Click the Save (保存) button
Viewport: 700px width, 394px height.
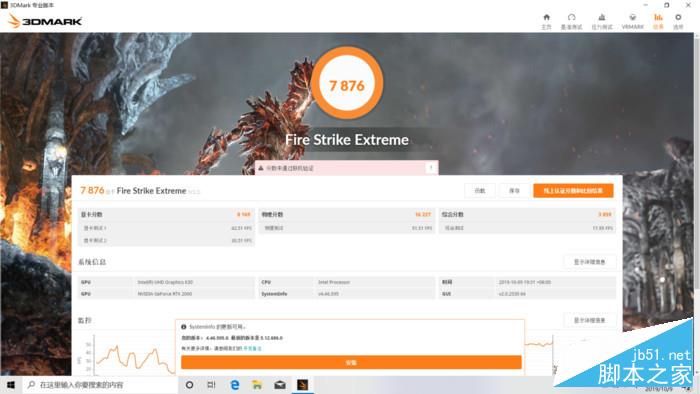point(514,191)
